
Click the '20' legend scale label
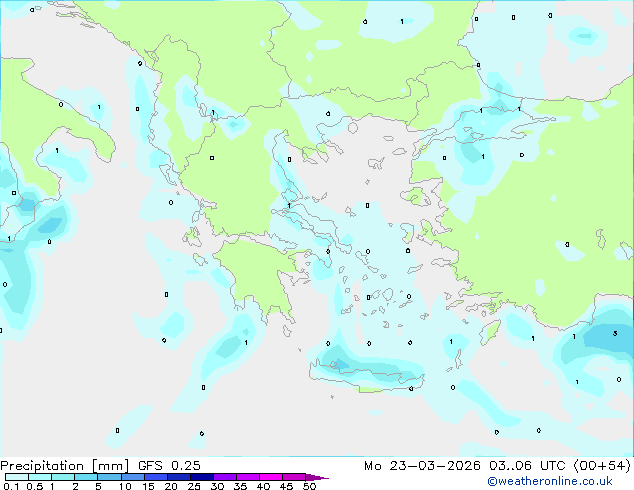[171, 486]
